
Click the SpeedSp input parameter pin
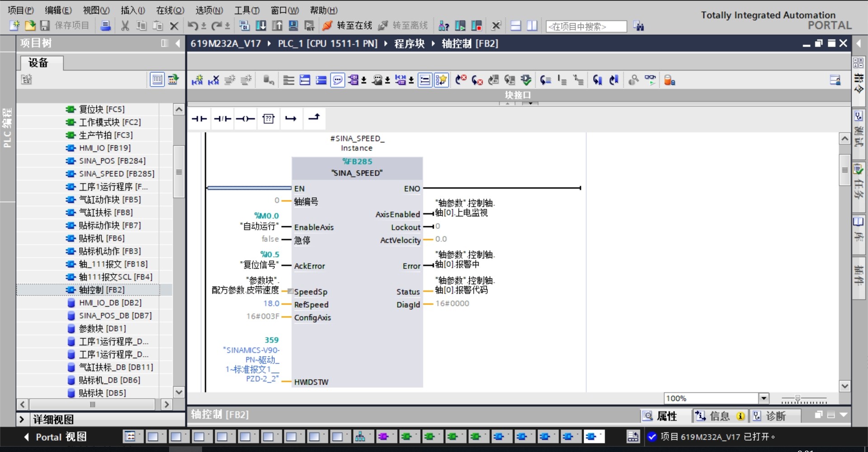point(310,292)
